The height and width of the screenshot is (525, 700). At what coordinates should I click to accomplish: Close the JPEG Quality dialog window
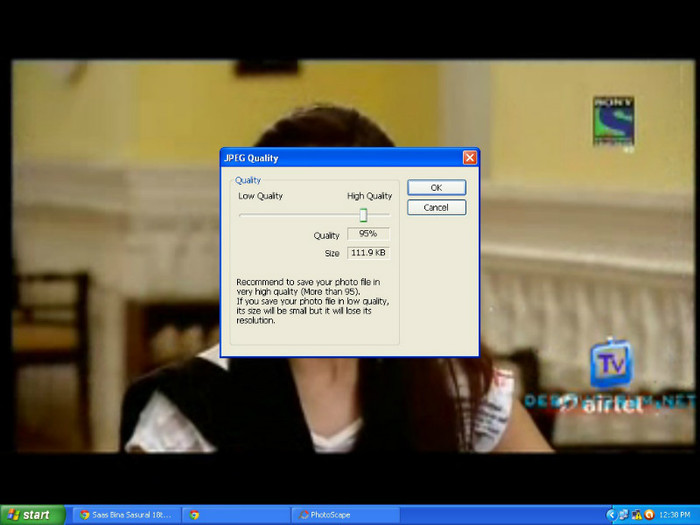[469, 158]
